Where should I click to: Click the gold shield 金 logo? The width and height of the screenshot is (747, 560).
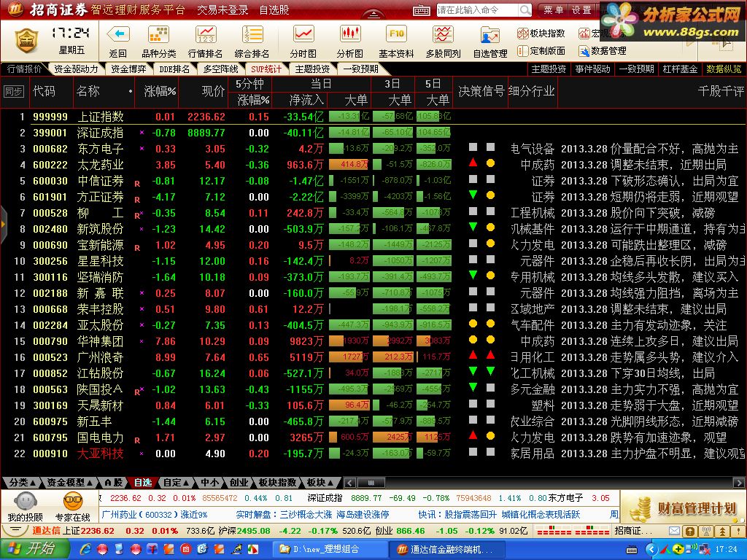(26, 41)
